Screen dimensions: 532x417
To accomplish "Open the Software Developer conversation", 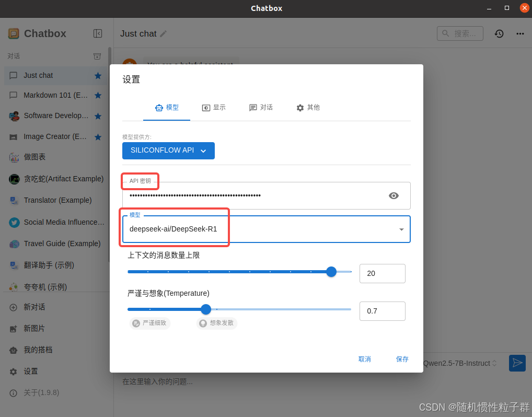I will pyautogui.click(x=56, y=116).
